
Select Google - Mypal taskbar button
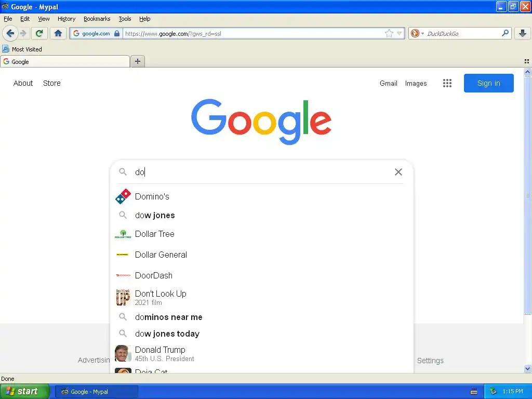(x=96, y=392)
